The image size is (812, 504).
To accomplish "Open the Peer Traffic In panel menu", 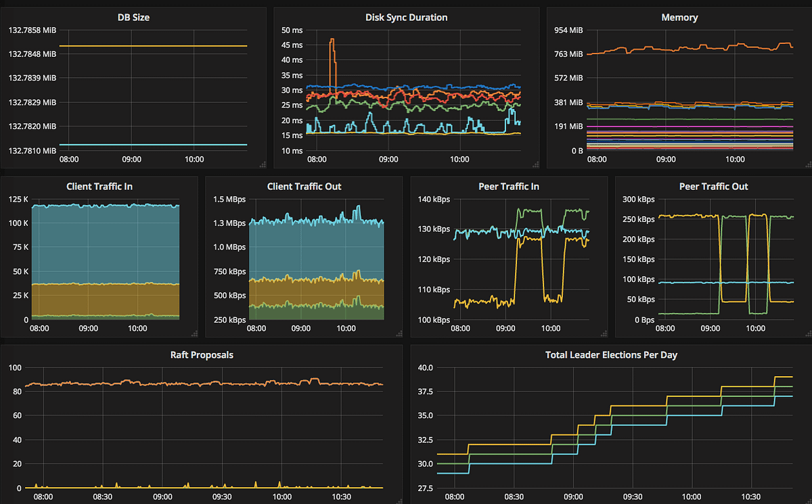I will tap(508, 186).
